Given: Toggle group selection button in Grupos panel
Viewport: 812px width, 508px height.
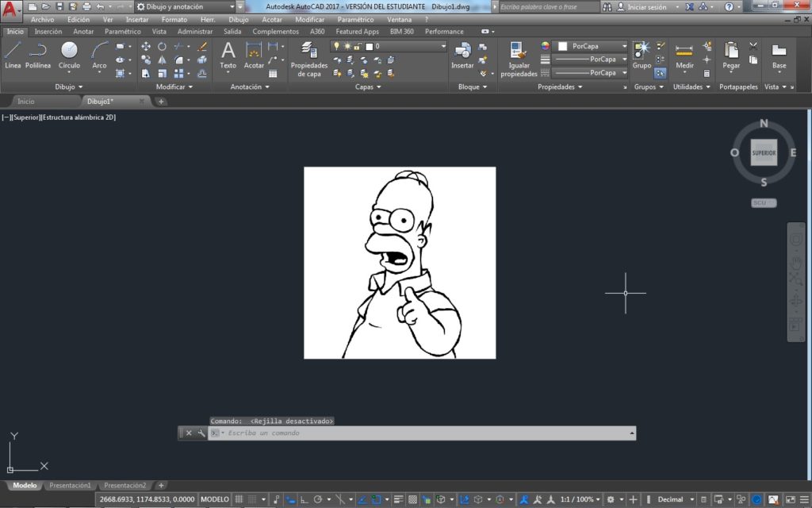Looking at the screenshot, I should 661,73.
